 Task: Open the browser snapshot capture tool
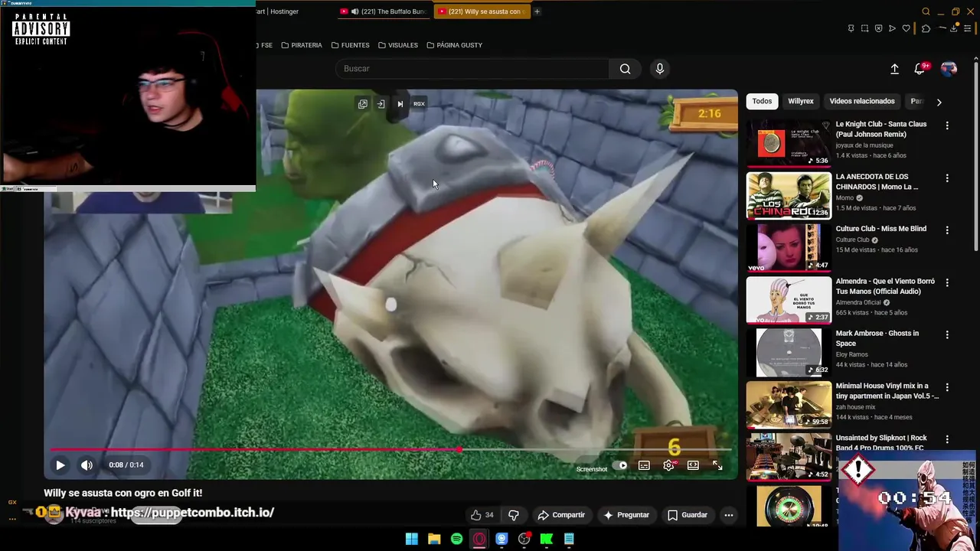[x=864, y=28]
